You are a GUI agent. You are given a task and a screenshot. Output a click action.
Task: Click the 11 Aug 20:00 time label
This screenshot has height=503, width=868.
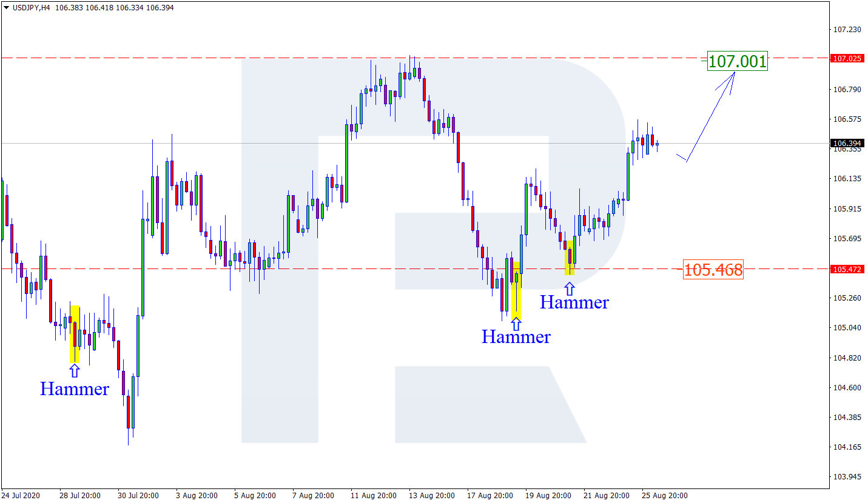pos(374,496)
